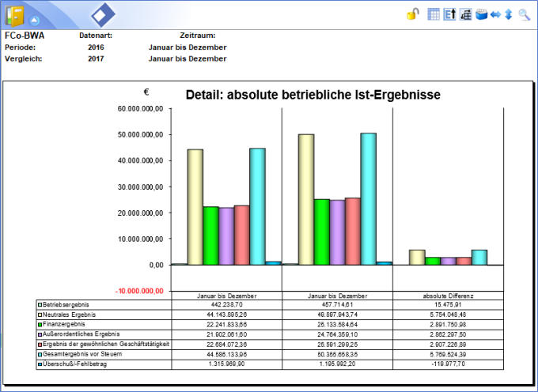Click the hierarchy structure icon
The width and height of the screenshot is (538, 392).
[x=465, y=14]
